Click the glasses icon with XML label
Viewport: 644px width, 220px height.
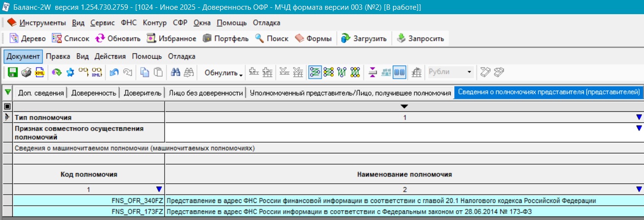97,72
